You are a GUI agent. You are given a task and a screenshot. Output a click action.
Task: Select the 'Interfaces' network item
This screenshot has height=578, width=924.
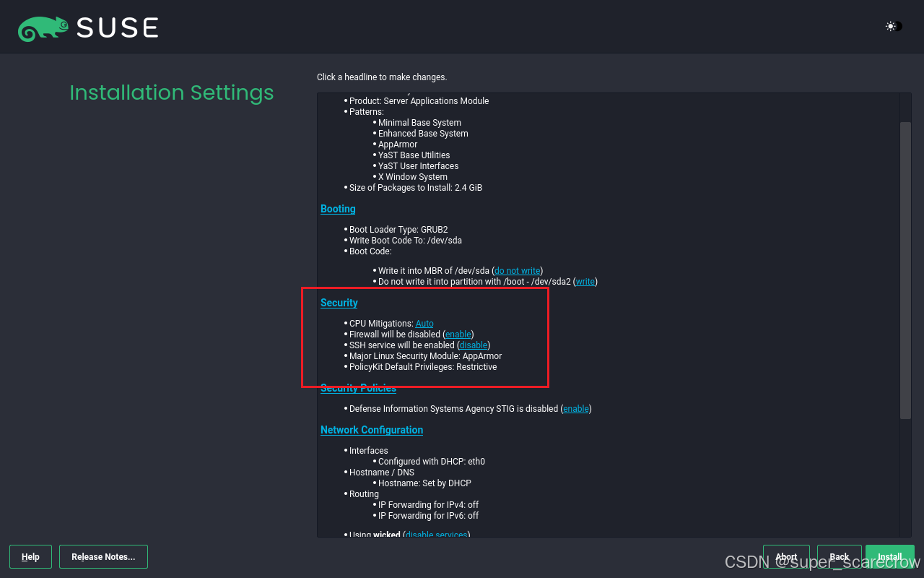pos(369,451)
